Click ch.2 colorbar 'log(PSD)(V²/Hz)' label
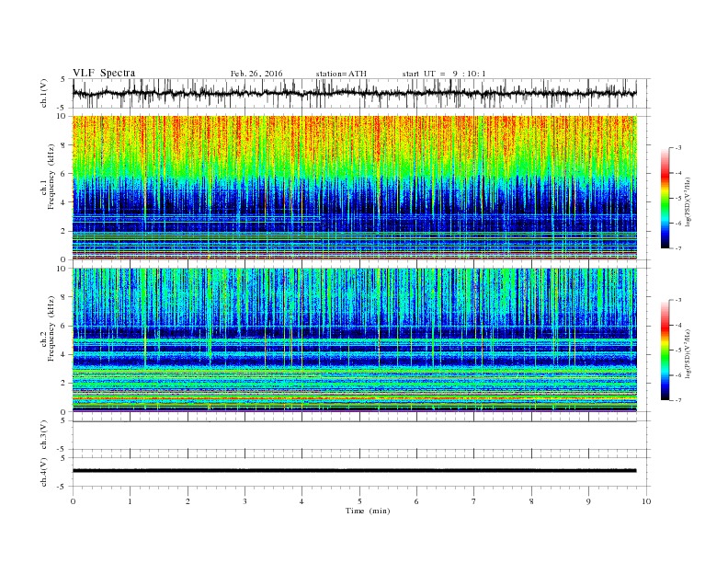This screenshot has width=728, height=563. [x=688, y=353]
